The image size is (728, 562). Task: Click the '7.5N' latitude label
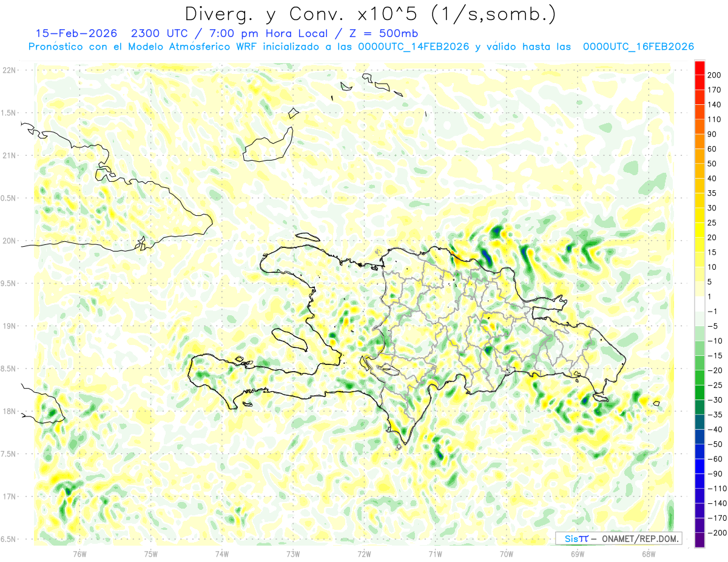[9, 454]
